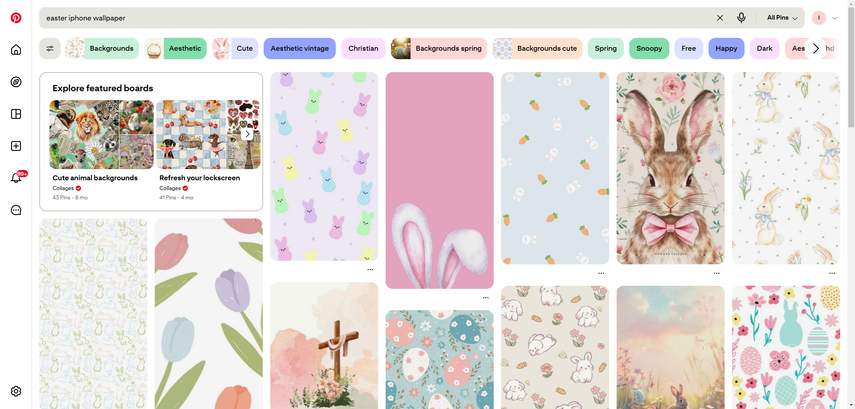Select the Christian filter chip
This screenshot has height=409, width=855.
[363, 49]
